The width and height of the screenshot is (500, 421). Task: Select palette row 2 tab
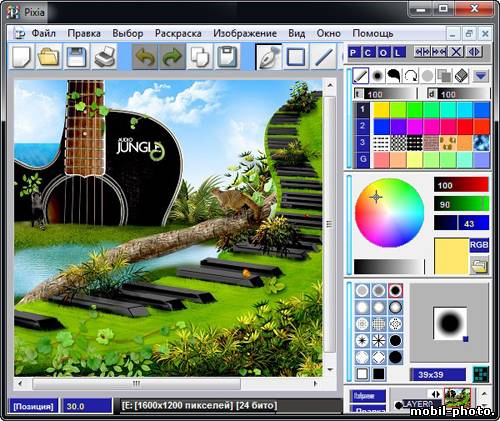pos(362,126)
